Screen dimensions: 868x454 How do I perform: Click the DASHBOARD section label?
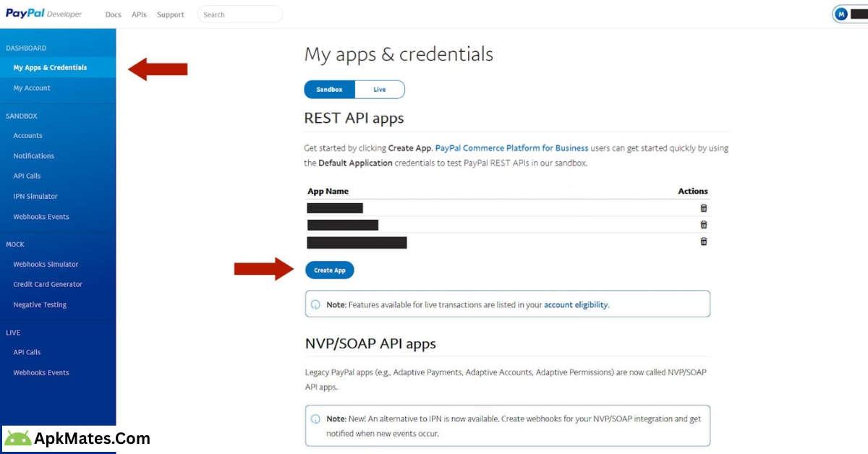click(26, 48)
